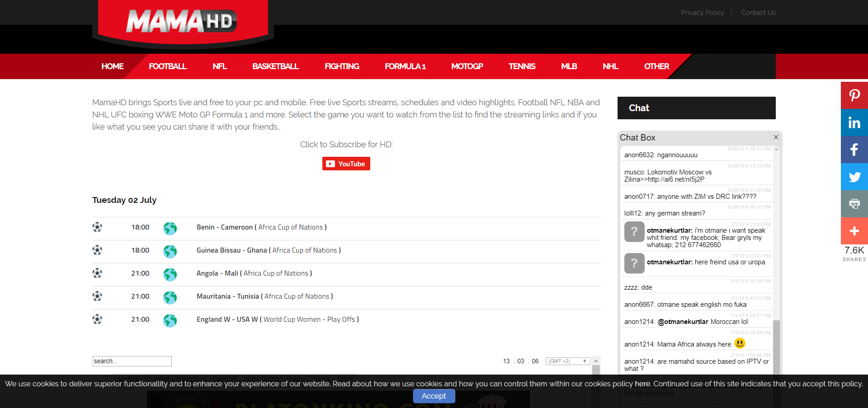Focus the search input field
This screenshot has width=868, height=408.
(132, 361)
